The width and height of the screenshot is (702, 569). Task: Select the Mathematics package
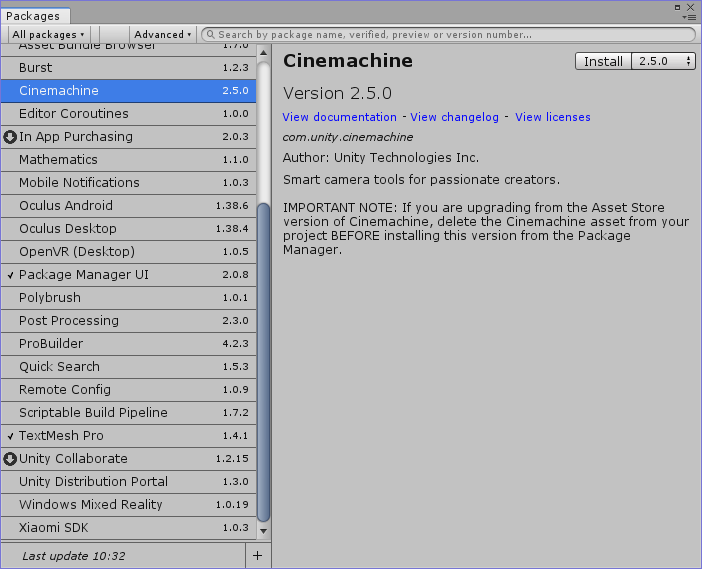128,160
